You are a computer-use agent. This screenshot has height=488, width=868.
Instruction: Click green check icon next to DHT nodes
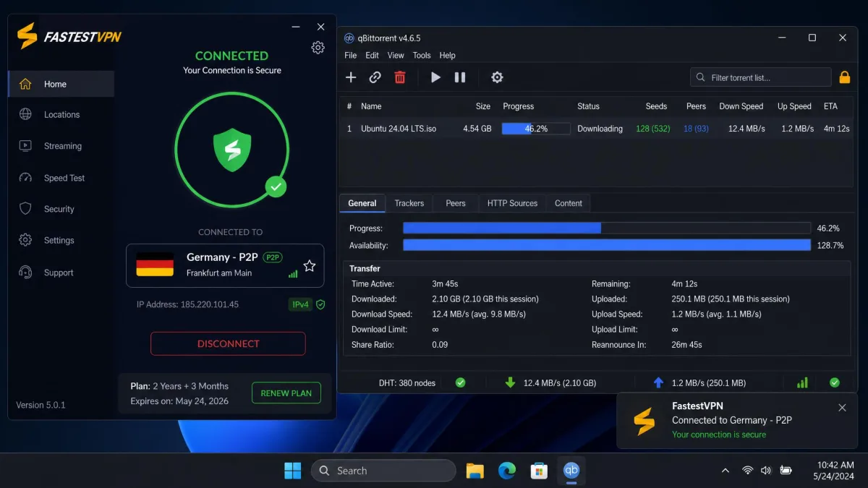coord(460,382)
